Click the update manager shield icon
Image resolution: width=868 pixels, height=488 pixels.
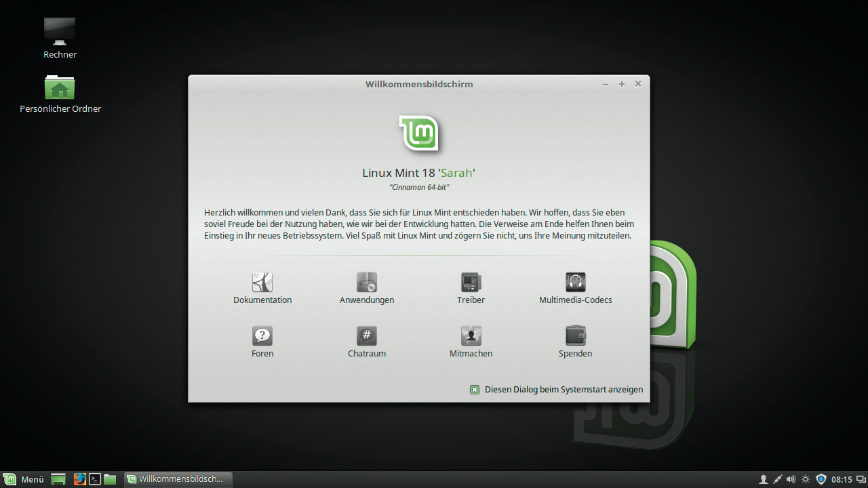point(821,479)
